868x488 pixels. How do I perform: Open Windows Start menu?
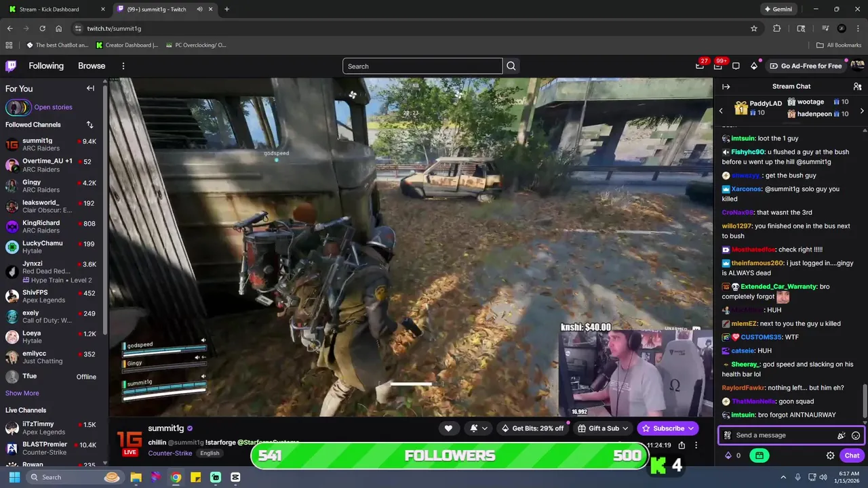tap(15, 477)
